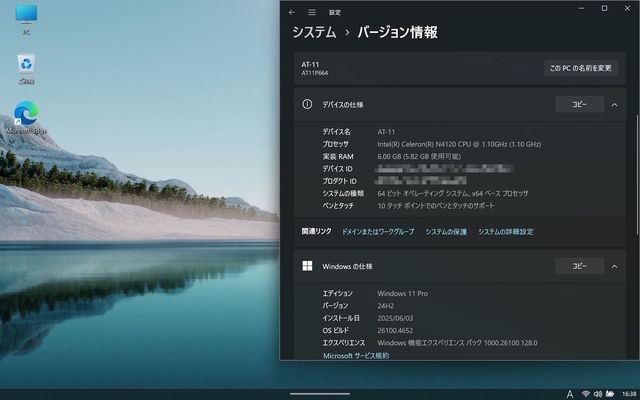Open Wi-Fi network tray icon
Image resolution: width=640 pixels, height=400 pixels.
point(586,394)
